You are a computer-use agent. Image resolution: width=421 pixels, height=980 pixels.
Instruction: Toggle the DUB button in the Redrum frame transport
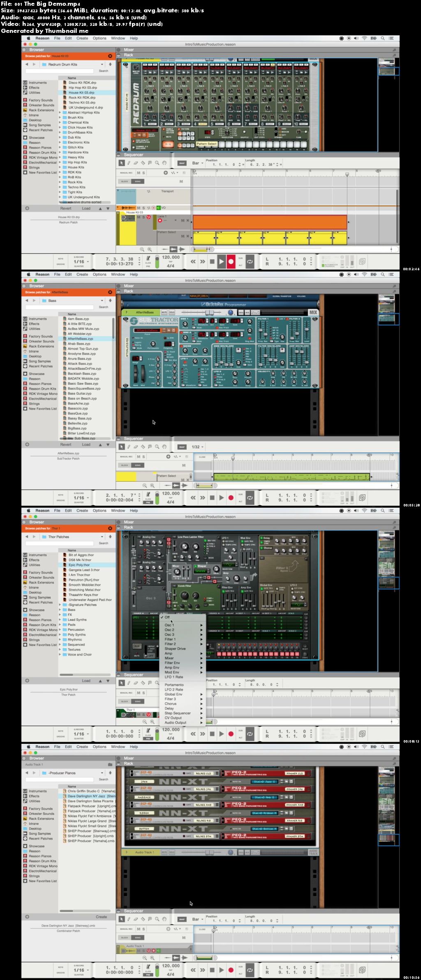click(x=241, y=258)
